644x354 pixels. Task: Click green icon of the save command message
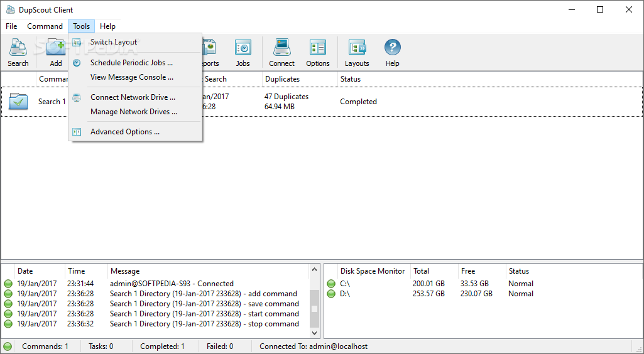click(8, 304)
